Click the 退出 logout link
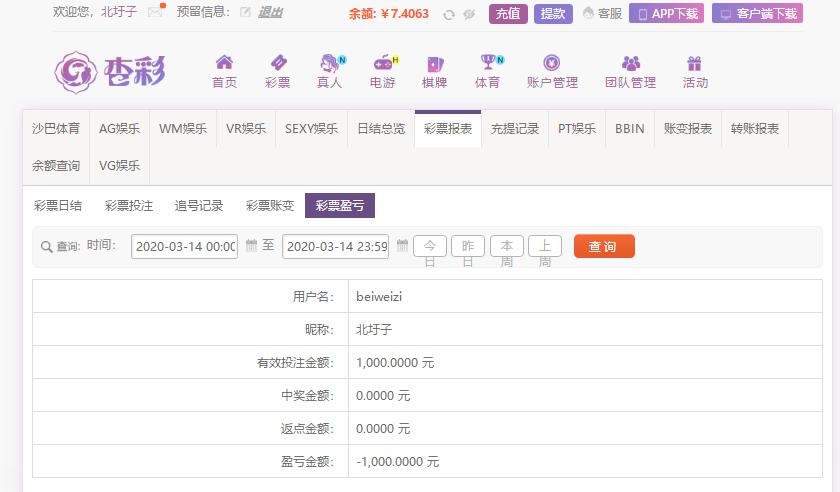 [270, 13]
